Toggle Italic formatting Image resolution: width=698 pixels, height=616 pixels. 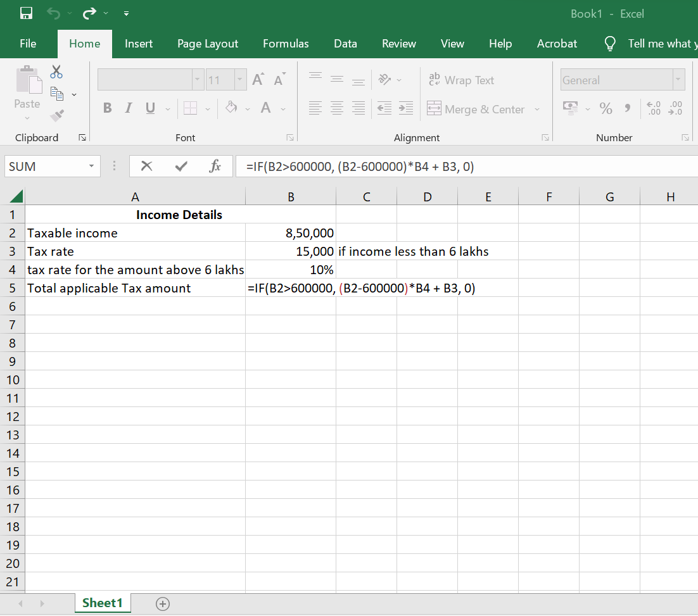tap(129, 108)
